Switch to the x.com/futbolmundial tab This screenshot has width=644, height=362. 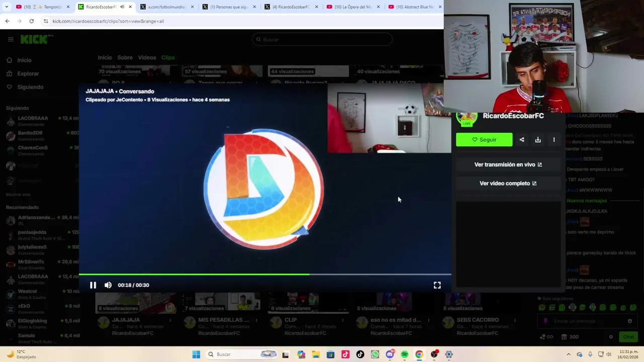click(x=166, y=7)
